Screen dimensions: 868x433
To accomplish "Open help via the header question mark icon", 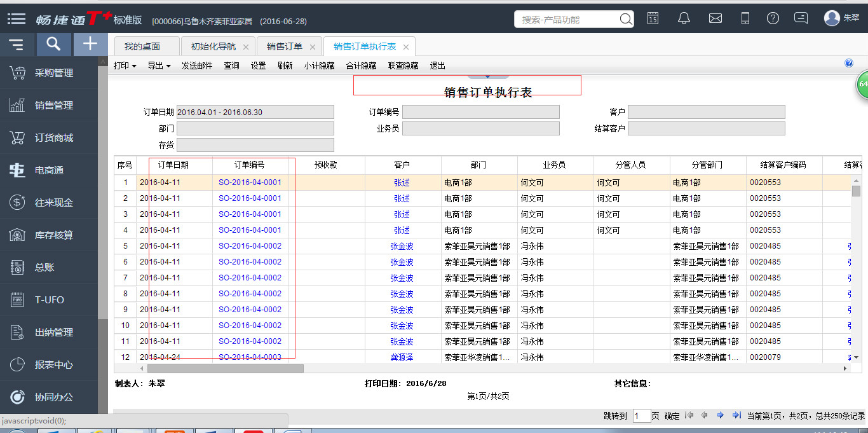I will coord(773,18).
